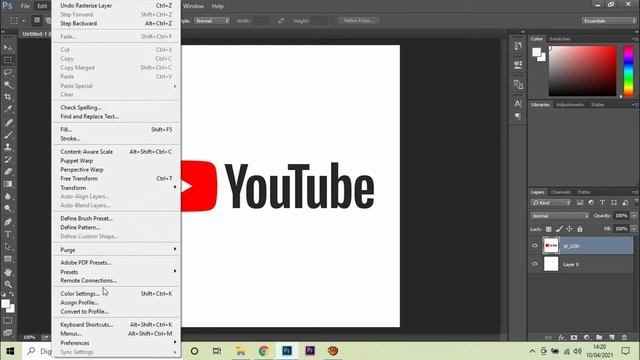Select the Rectangular Marquee tool
This screenshot has height=360, width=640.
[x=8, y=60]
